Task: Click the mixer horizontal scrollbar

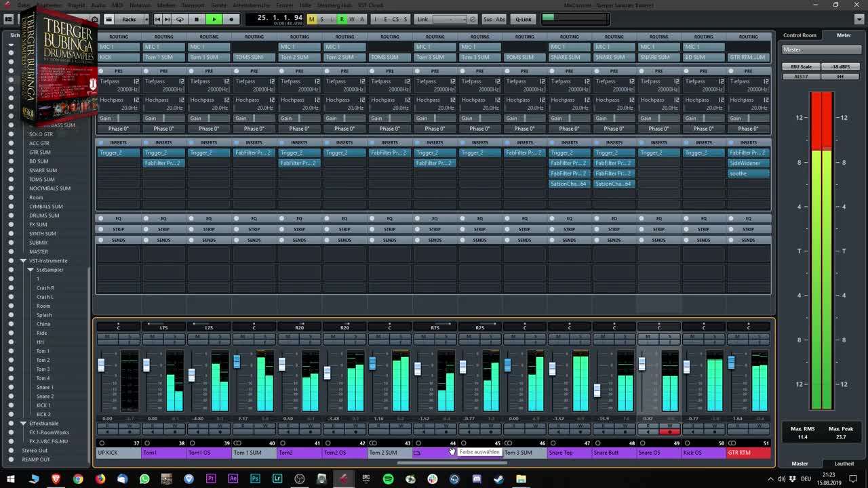Action: pos(452,463)
